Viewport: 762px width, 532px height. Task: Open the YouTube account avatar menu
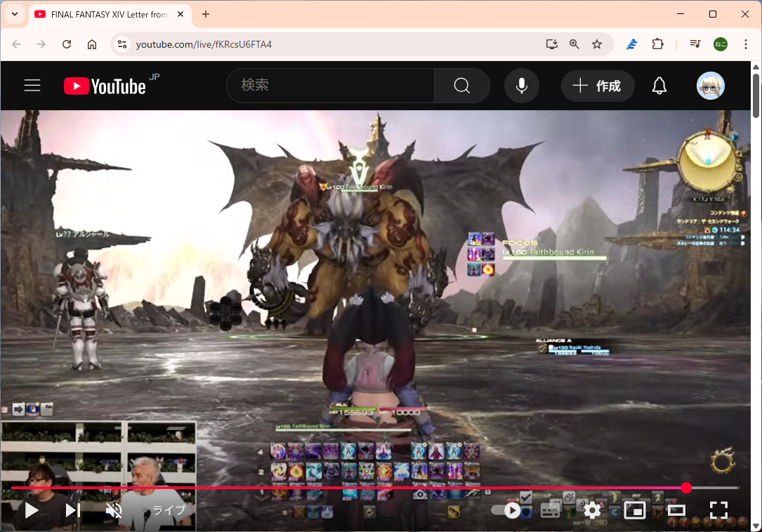click(x=711, y=86)
